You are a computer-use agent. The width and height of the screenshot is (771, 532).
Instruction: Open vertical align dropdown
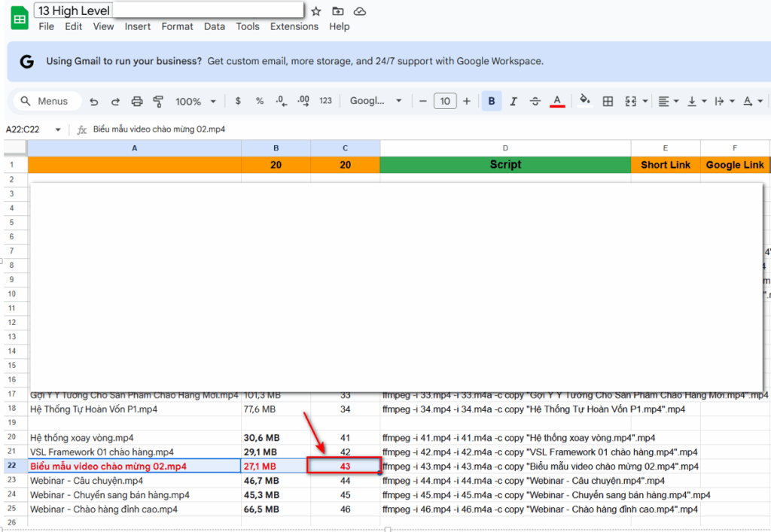[696, 101]
